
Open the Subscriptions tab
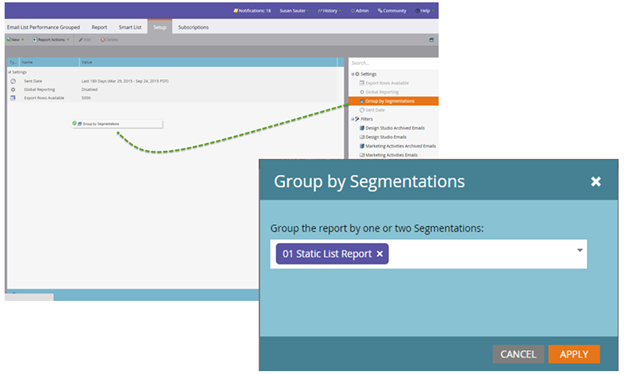click(193, 27)
